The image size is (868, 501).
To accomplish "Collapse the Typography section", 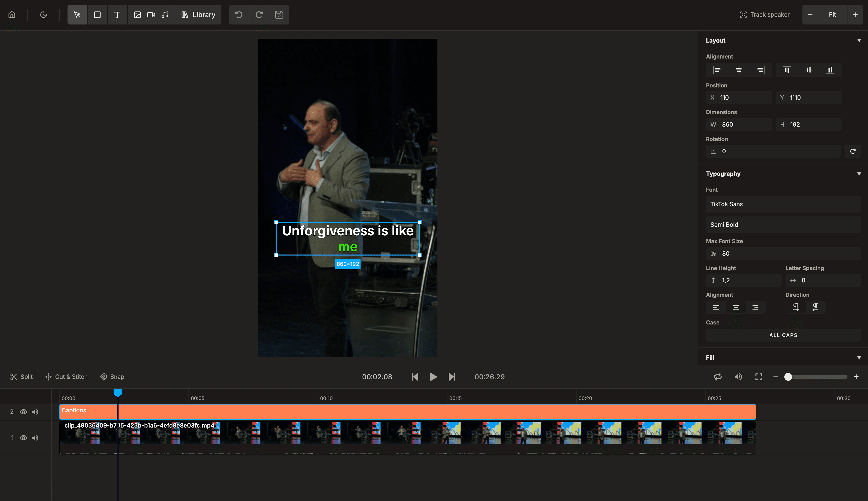I will point(859,174).
